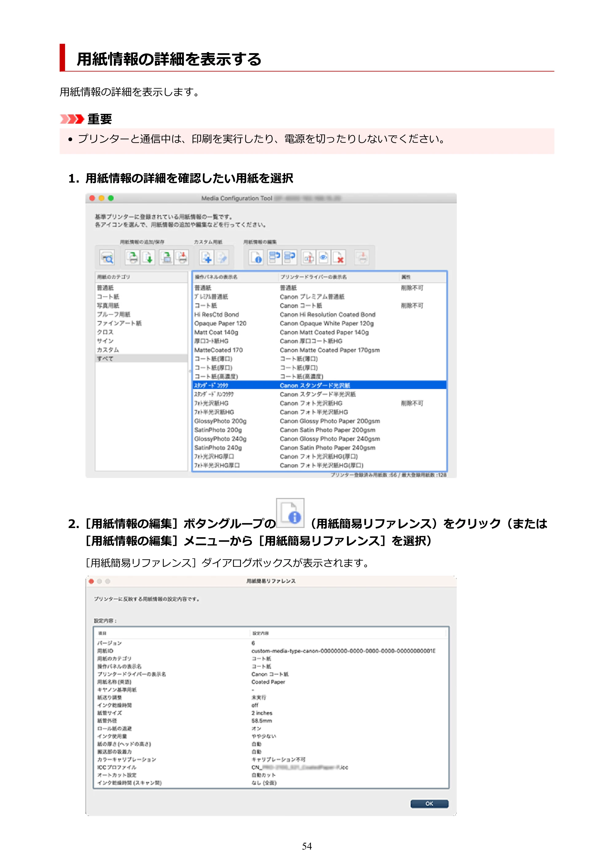Click the greyed-out printer update icon at toolbar end
614x868 pixels.
(362, 257)
